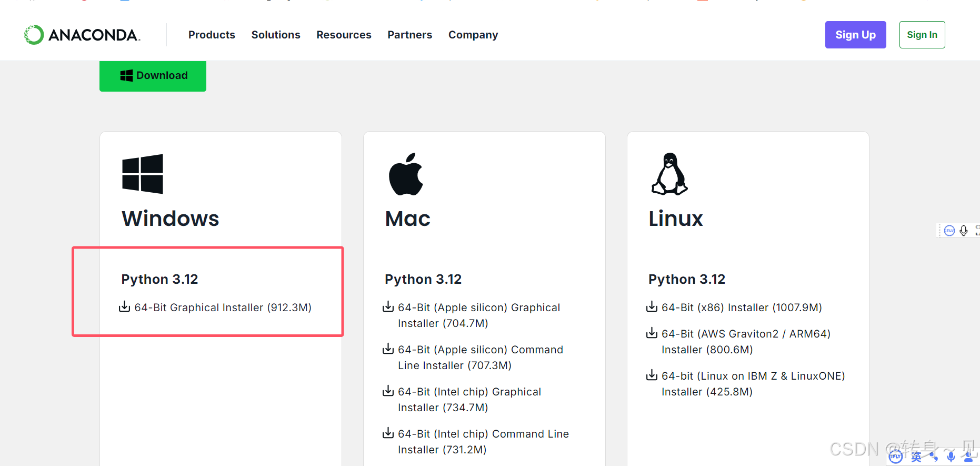Open the Resources menu
The image size is (980, 466).
344,35
